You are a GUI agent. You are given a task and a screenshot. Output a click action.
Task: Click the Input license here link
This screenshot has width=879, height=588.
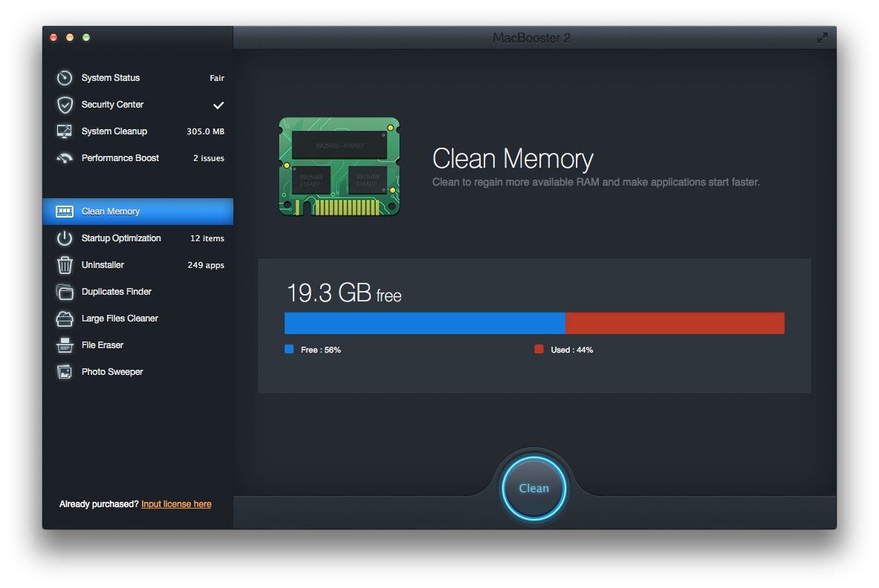(176, 504)
